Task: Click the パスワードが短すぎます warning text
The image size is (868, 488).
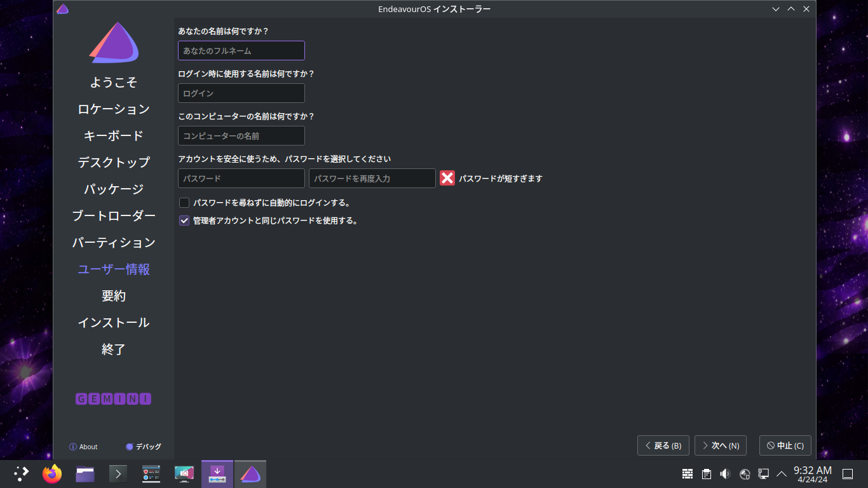Action: [x=501, y=179]
